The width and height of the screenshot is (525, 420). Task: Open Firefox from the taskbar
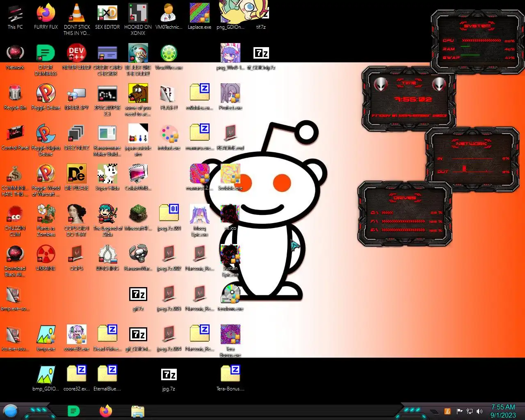tap(105, 411)
